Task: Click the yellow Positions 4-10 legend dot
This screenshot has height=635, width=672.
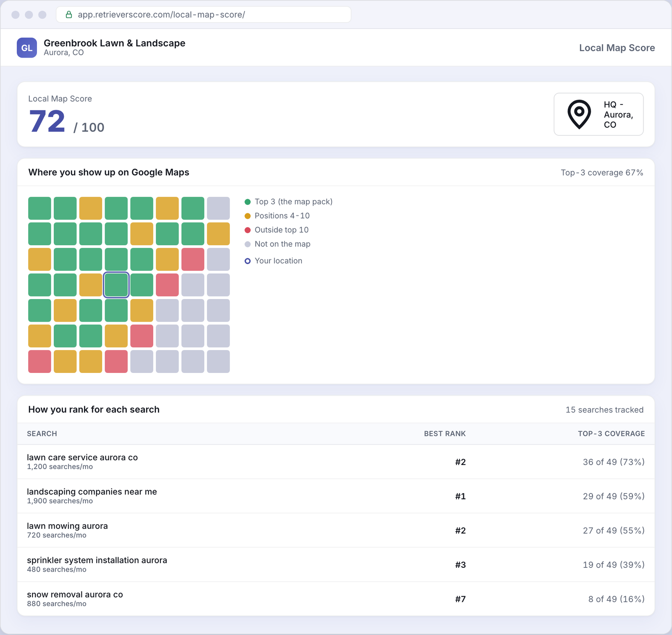Action: (x=247, y=216)
